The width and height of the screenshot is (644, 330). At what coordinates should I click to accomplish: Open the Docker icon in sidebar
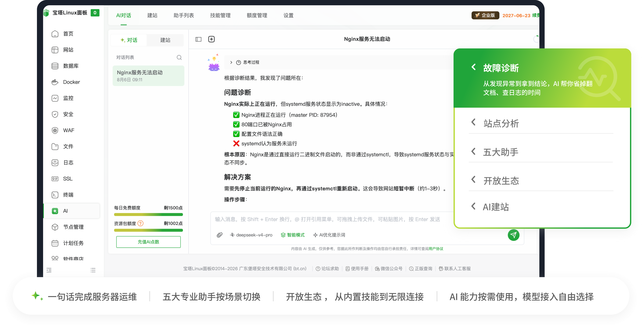tap(55, 82)
